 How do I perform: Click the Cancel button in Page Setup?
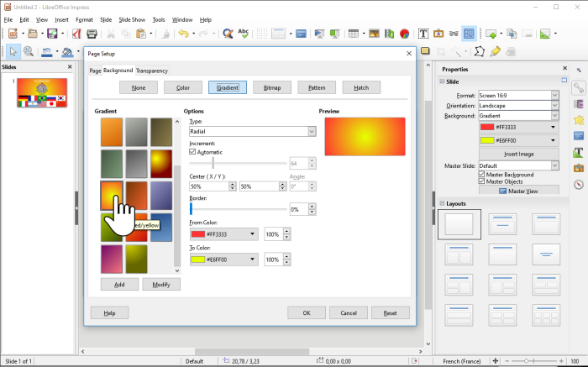349,313
